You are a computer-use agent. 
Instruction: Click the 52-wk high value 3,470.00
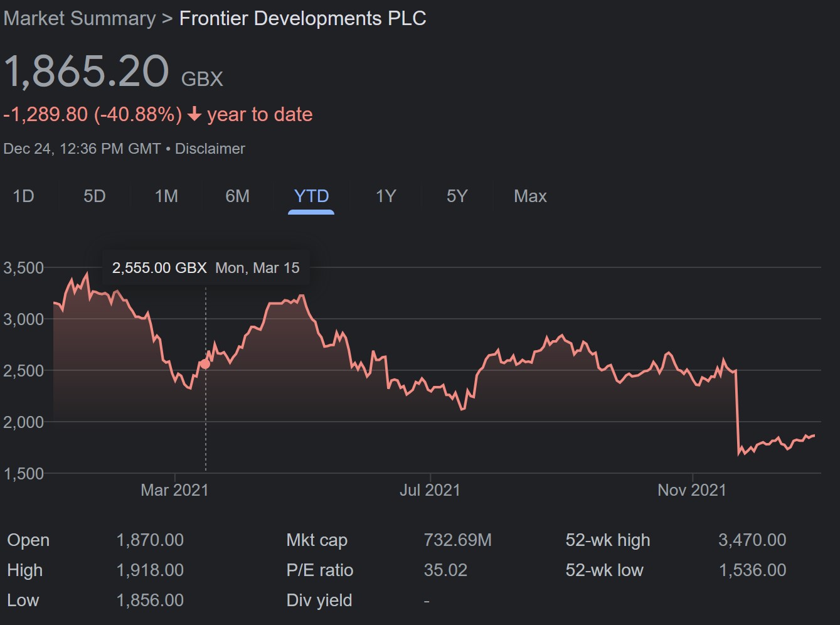click(x=752, y=540)
